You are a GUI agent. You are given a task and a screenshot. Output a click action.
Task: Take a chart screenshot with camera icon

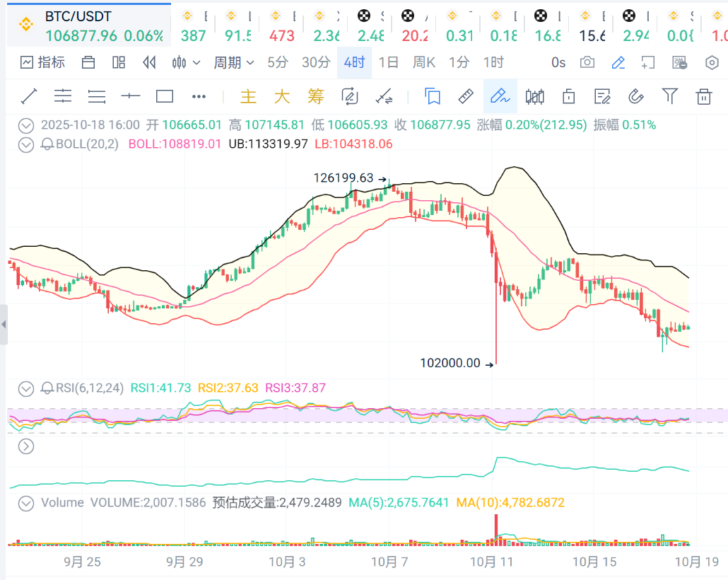click(587, 63)
